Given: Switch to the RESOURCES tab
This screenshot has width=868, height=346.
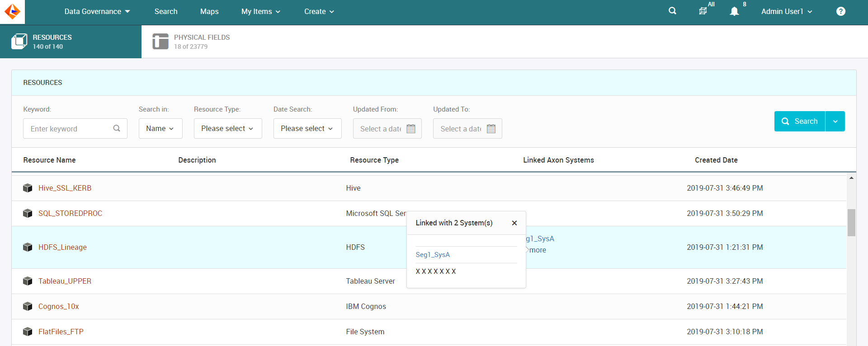Looking at the screenshot, I should 71,42.
